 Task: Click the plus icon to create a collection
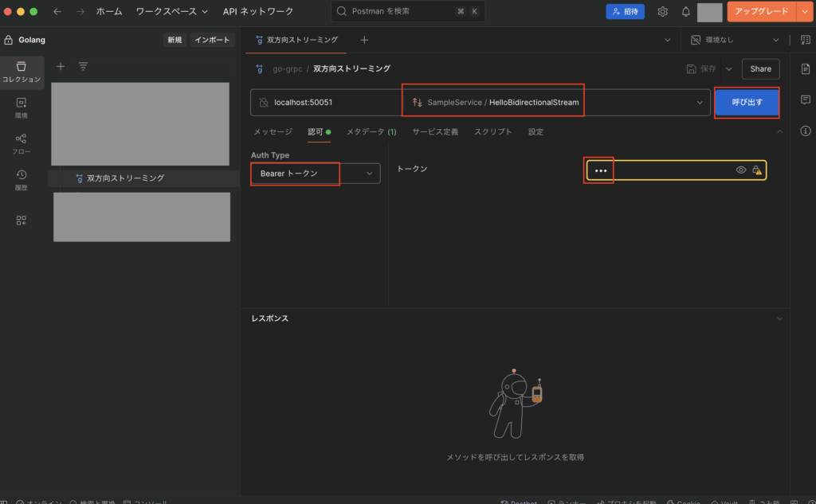(x=61, y=67)
